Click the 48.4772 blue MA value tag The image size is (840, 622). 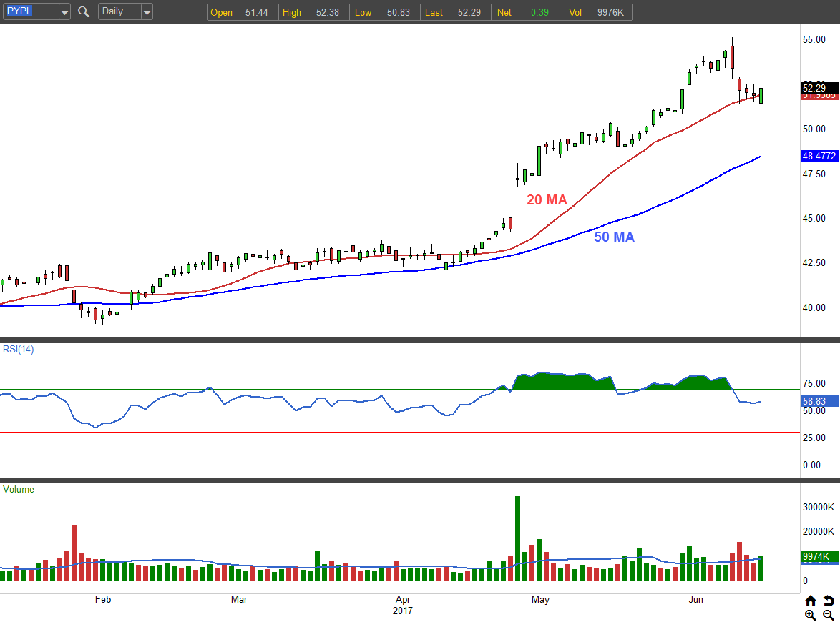[820, 156]
